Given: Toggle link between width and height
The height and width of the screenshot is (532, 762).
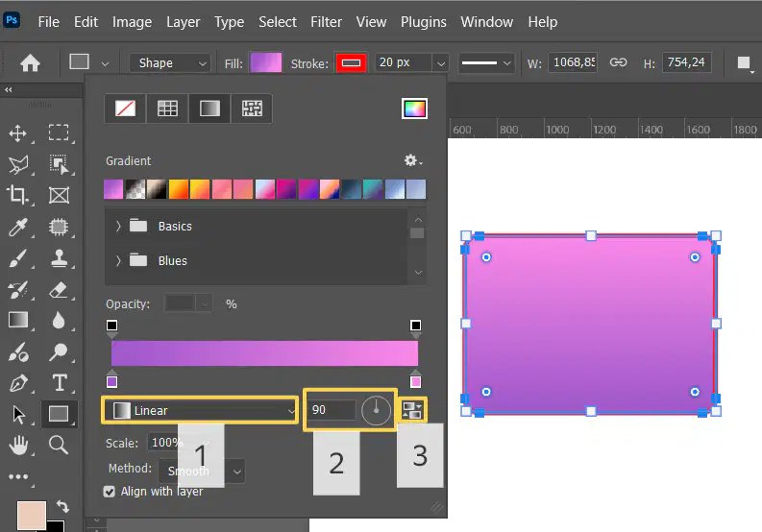Looking at the screenshot, I should pos(618,62).
